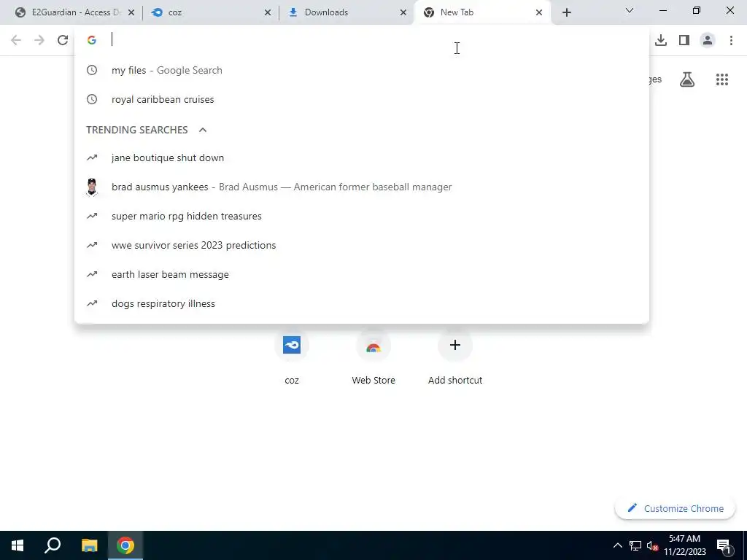Click the Add shortcut plus tile
The image size is (747, 560).
(455, 345)
